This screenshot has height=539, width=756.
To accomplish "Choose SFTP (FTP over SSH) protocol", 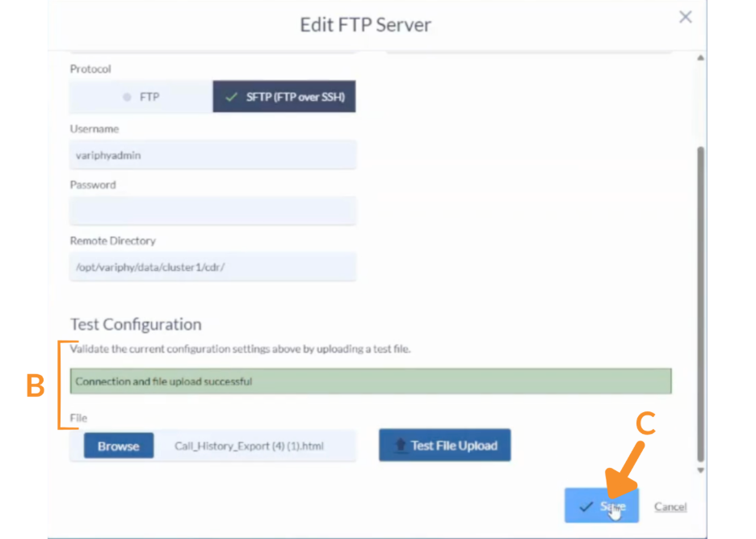I will [x=284, y=97].
